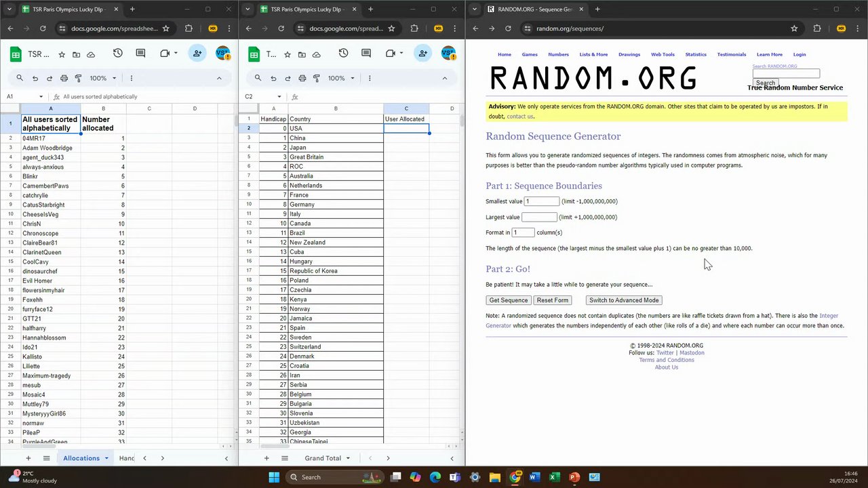The height and width of the screenshot is (488, 868).
Task: Select the USA cell in middle spreadsheet
Action: coord(336,128)
